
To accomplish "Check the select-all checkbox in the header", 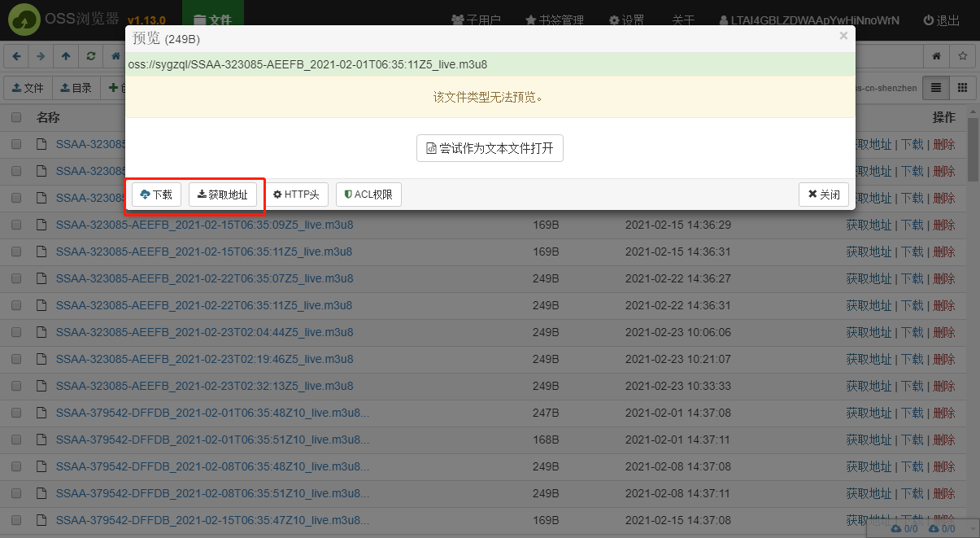I will 15,116.
